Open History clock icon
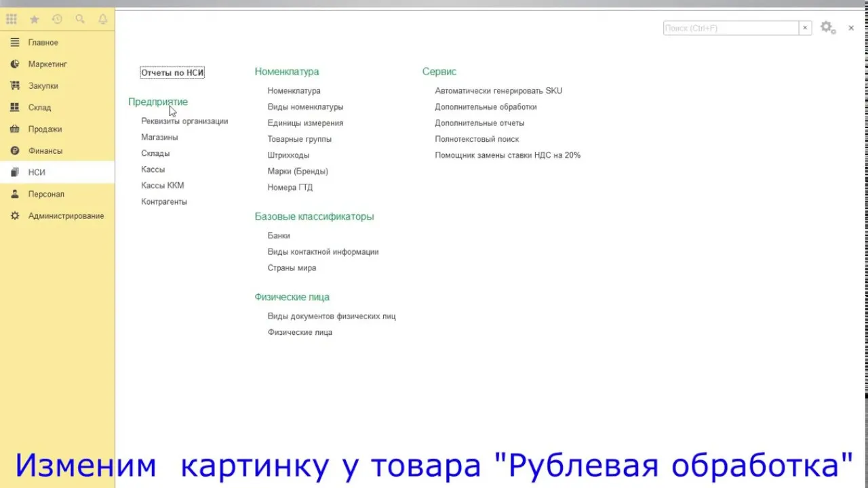868x488 pixels. click(x=57, y=20)
